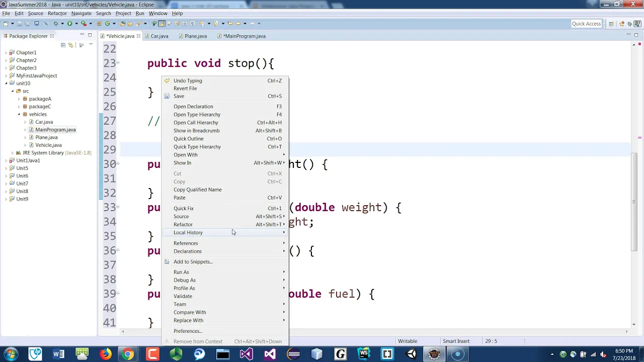Open dropdown next to Debug icon
Screen dimensions: 644x362
point(62,24)
